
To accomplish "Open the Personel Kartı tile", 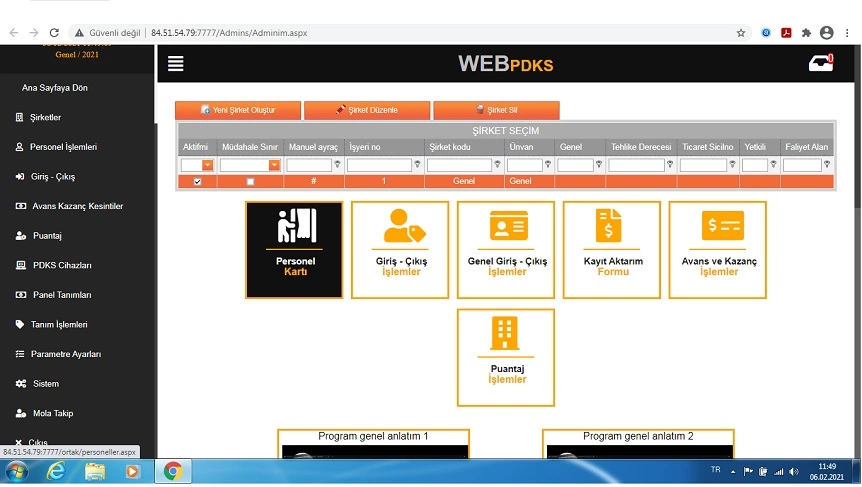I will 294,250.
